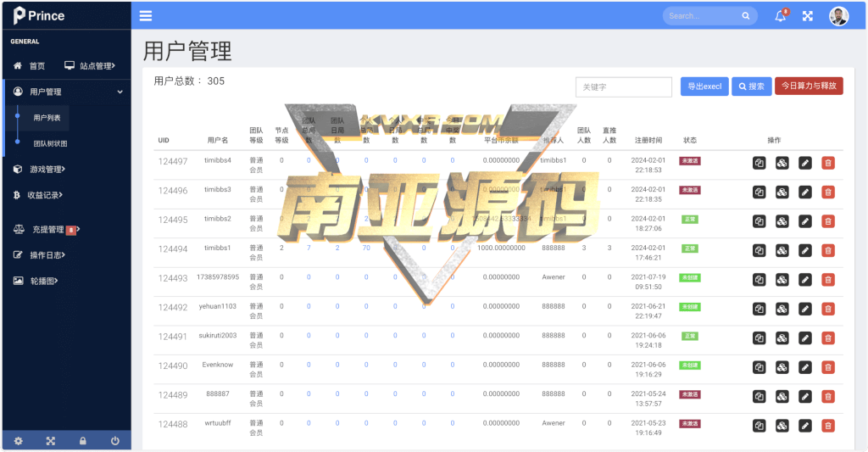Click the 注册时间 column header
868x452 pixels.
coord(648,140)
